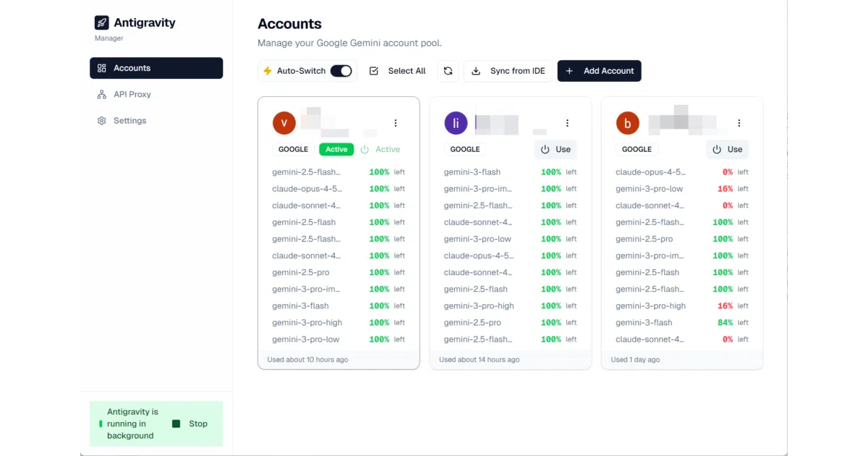Toggle the Auto-Switch switch off
868x456 pixels.
pyautogui.click(x=341, y=71)
